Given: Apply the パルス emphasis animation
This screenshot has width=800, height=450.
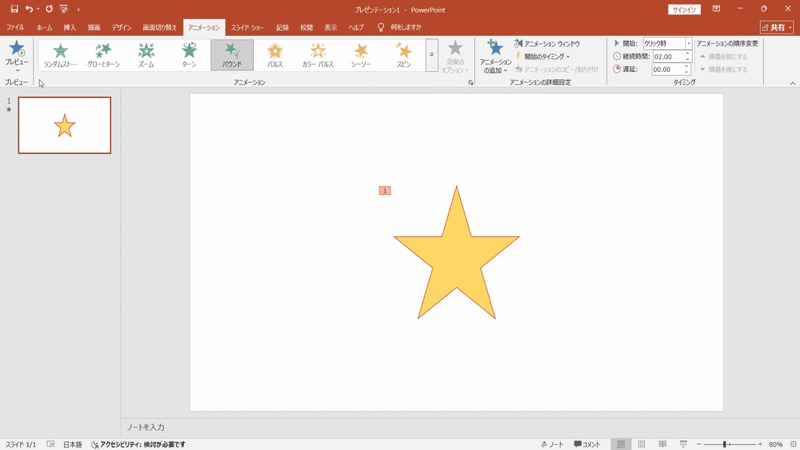Looking at the screenshot, I should point(275,55).
